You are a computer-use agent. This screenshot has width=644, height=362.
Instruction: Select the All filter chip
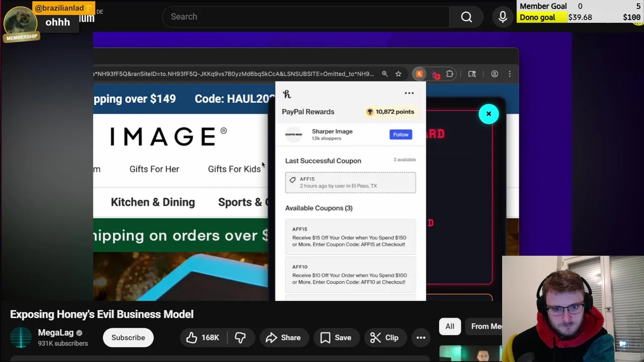[450, 326]
